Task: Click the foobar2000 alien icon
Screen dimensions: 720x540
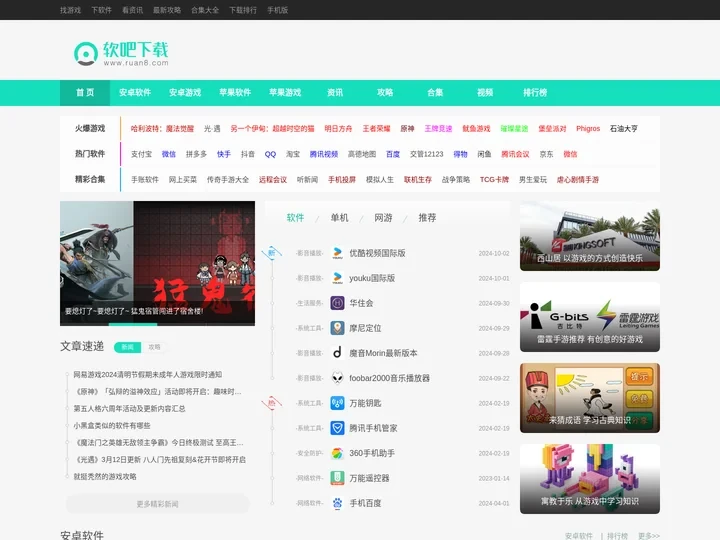Action: click(338, 378)
